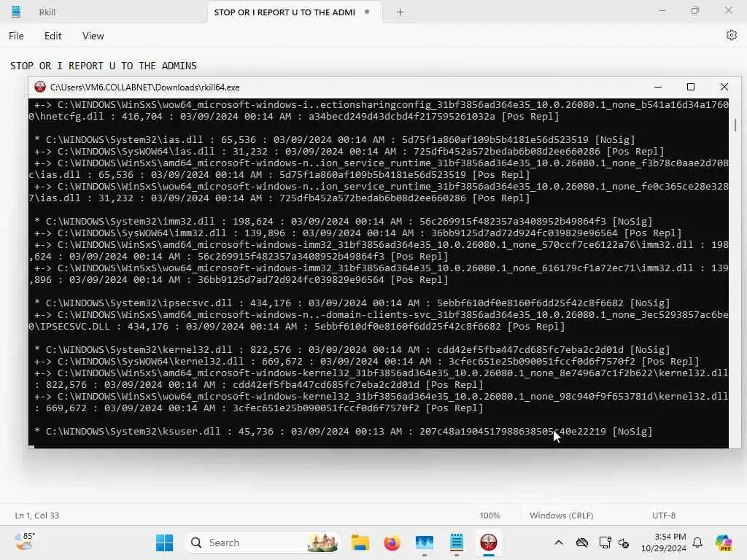Switch to the Rkill tab
This screenshot has height=560, width=747.
coord(47,12)
